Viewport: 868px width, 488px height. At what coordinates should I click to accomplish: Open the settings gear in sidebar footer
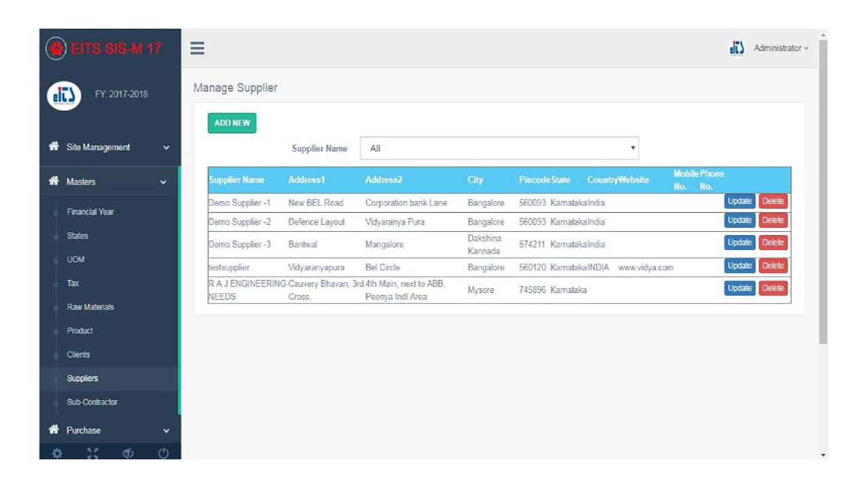pyautogui.click(x=57, y=454)
